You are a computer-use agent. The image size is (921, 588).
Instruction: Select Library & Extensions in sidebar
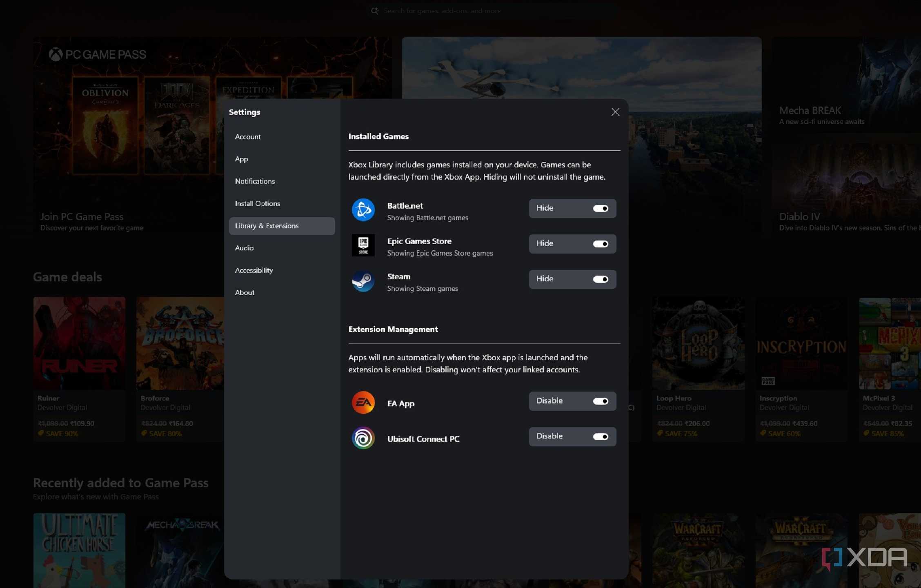[282, 226]
